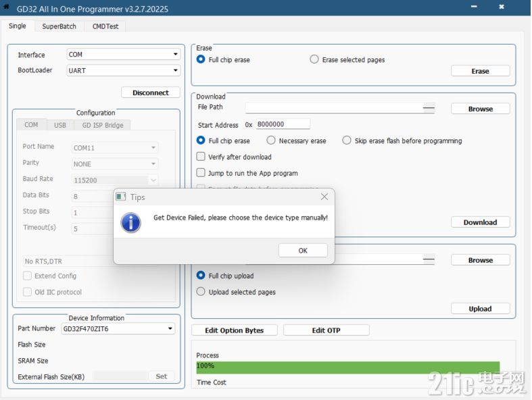Image resolution: width=532 pixels, height=400 pixels.
Task: Expand the BootLoader dropdown
Action: click(124, 70)
